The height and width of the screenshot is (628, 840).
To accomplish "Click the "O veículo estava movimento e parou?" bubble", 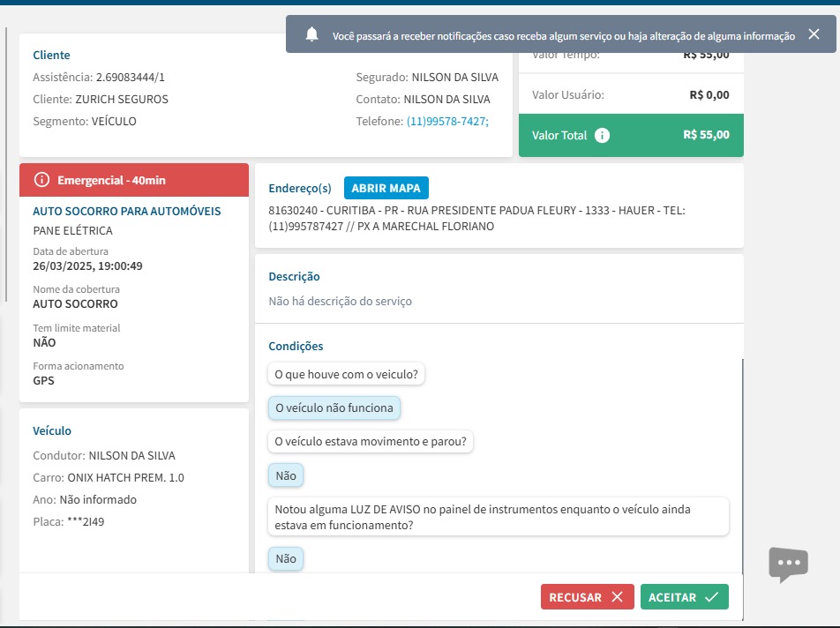I will pyautogui.click(x=371, y=441).
